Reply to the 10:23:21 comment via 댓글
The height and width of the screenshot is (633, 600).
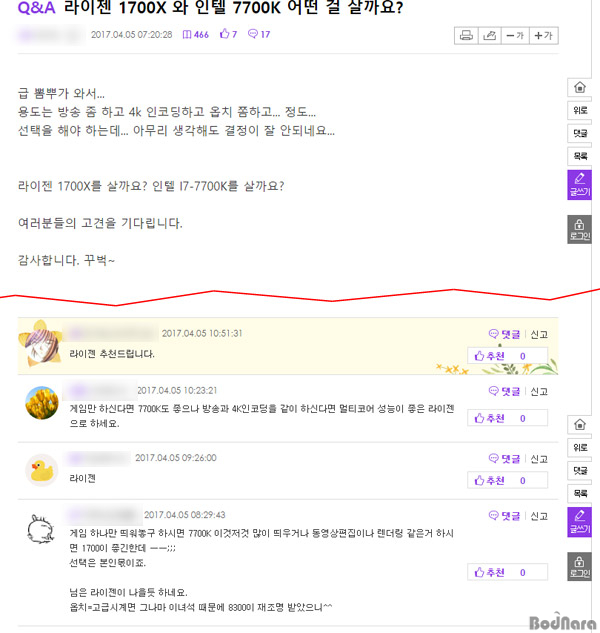point(504,391)
